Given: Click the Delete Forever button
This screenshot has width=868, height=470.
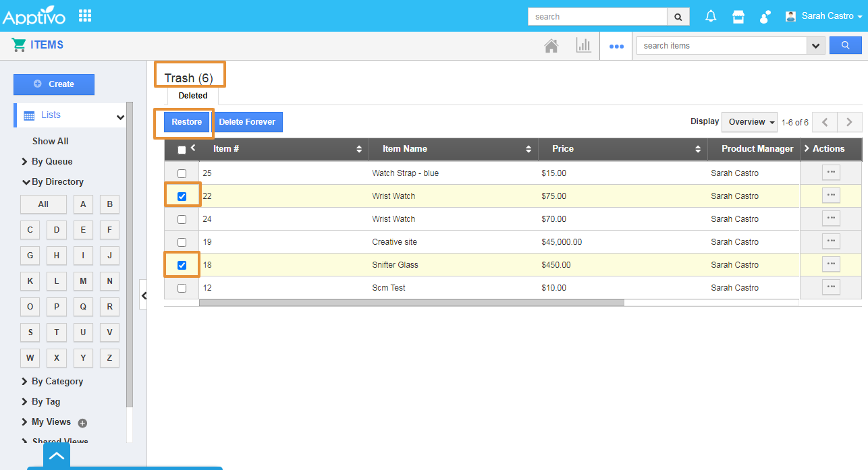Looking at the screenshot, I should (247, 122).
